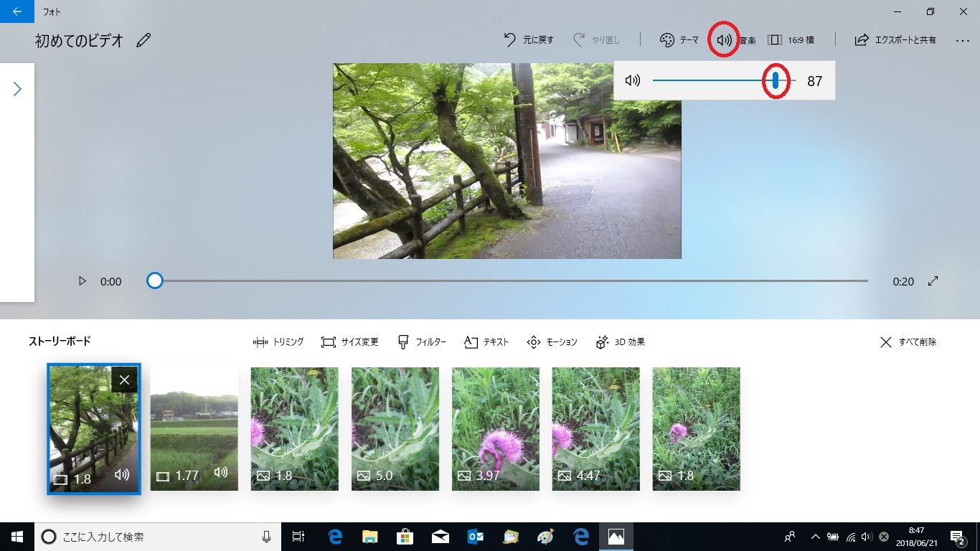Click the 0:00 current time label

(x=110, y=282)
